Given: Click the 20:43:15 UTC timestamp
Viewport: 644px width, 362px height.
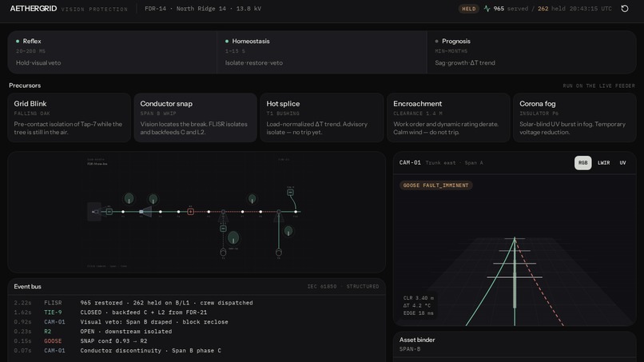Looking at the screenshot, I should [590, 9].
